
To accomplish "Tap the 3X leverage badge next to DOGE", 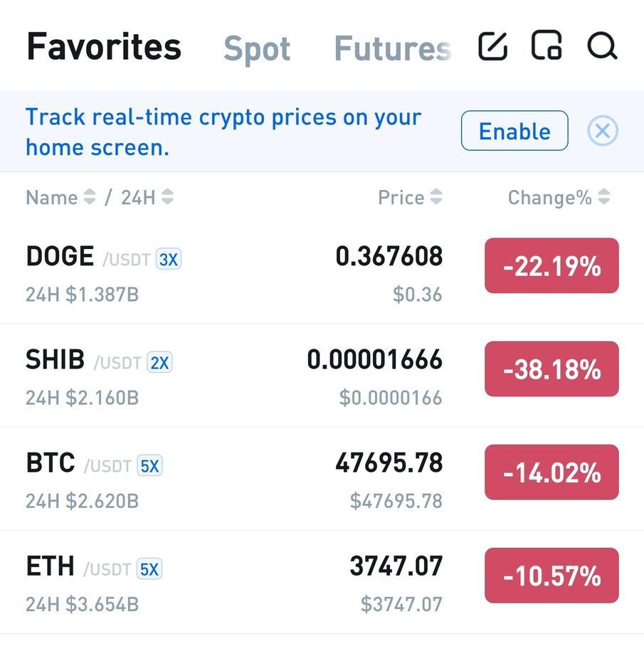I will [x=168, y=260].
